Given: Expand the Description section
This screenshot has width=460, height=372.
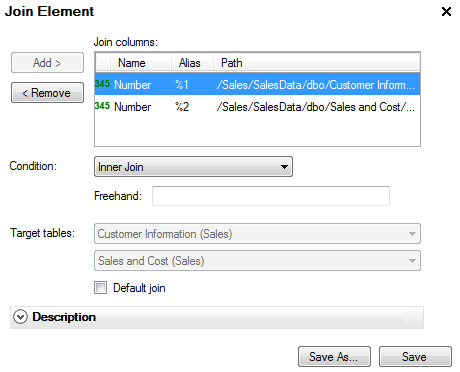Looking at the screenshot, I should (217, 317).
